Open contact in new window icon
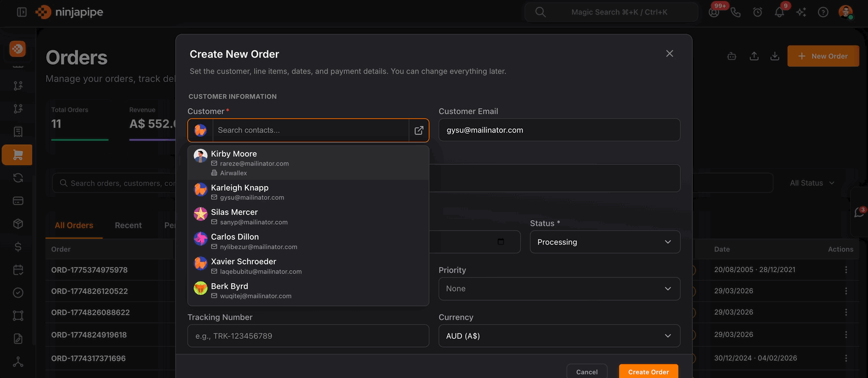This screenshot has height=378, width=868. [x=419, y=130]
